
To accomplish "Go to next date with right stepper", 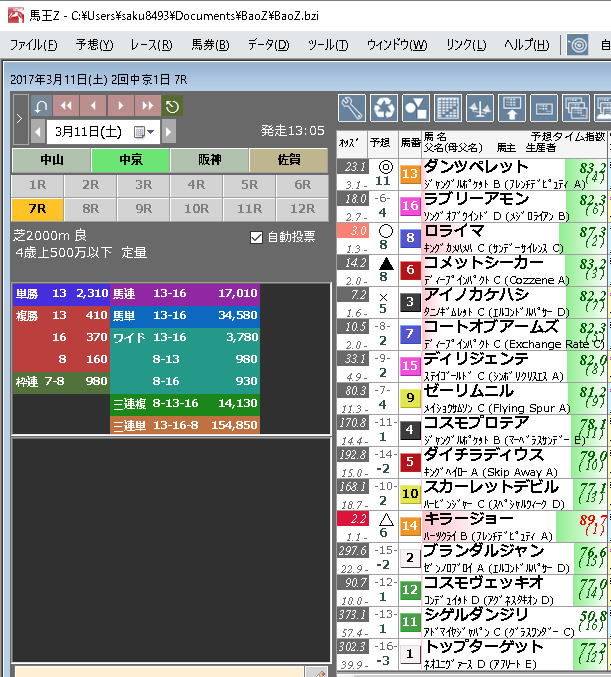I will tap(169, 132).
